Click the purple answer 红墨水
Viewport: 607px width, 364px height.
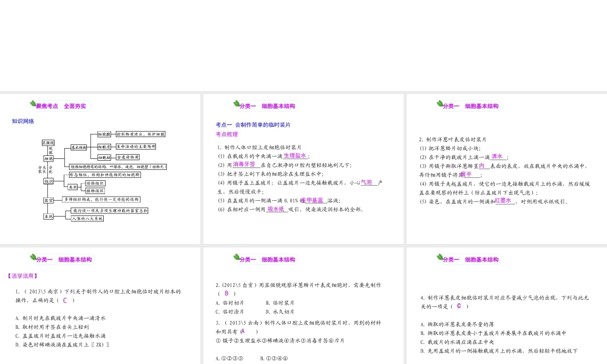pos(503,200)
